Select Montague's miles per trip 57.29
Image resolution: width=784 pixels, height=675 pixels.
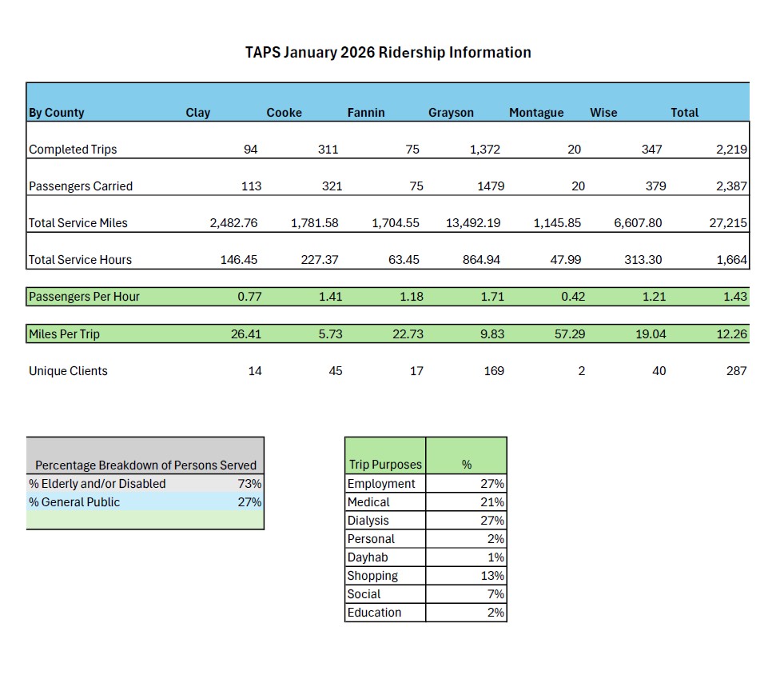click(x=568, y=334)
